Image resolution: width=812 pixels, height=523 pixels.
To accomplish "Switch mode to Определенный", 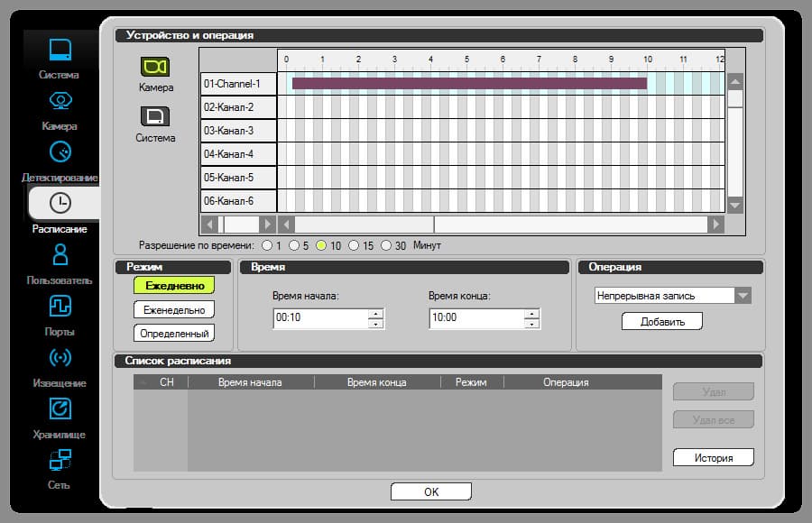I will click(x=174, y=334).
